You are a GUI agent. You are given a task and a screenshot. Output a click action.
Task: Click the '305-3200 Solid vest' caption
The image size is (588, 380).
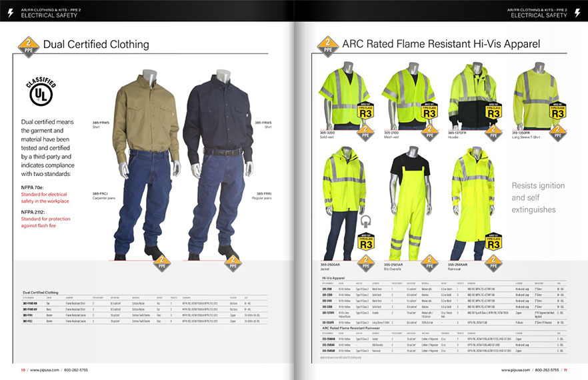click(x=327, y=135)
